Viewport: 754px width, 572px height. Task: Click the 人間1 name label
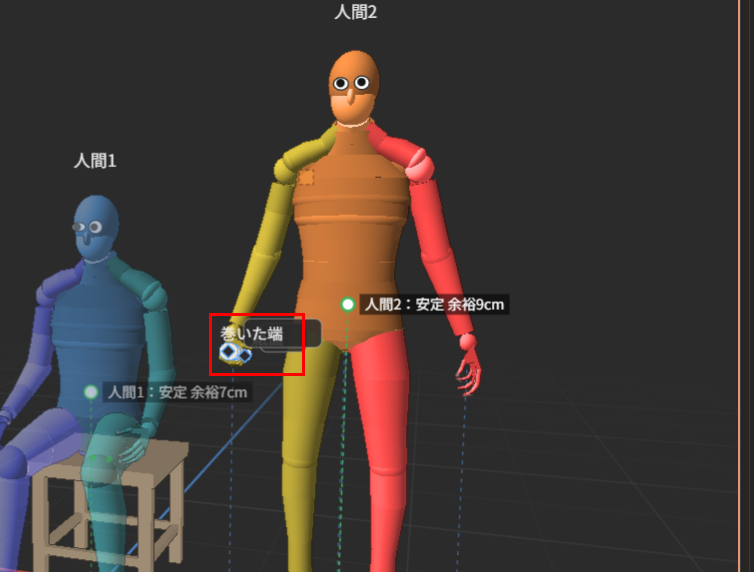tap(95, 161)
